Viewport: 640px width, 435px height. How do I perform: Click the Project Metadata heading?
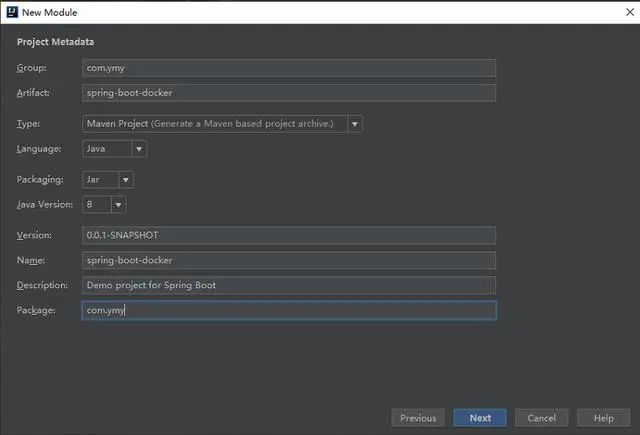56,42
